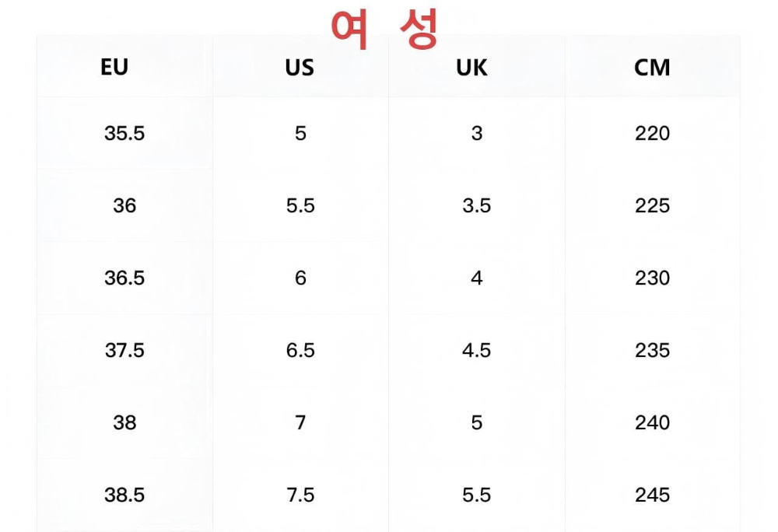Select the 220 CM cell
The width and height of the screenshot is (778, 532).
pyautogui.click(x=653, y=133)
